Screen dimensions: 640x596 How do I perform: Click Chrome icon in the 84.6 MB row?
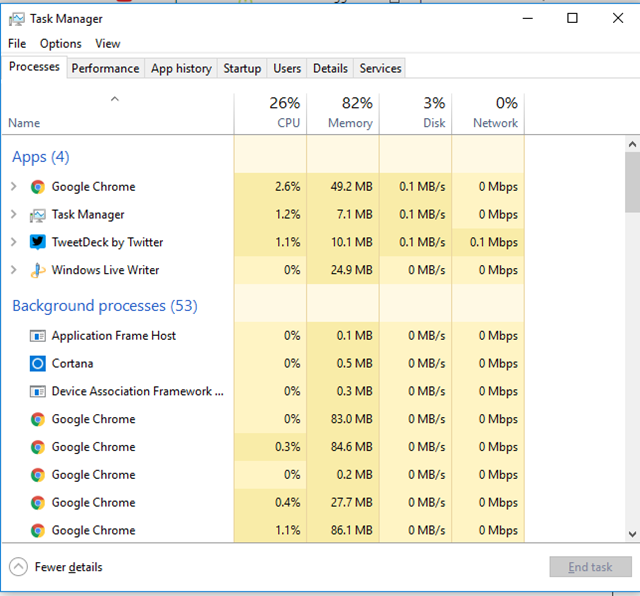38,447
